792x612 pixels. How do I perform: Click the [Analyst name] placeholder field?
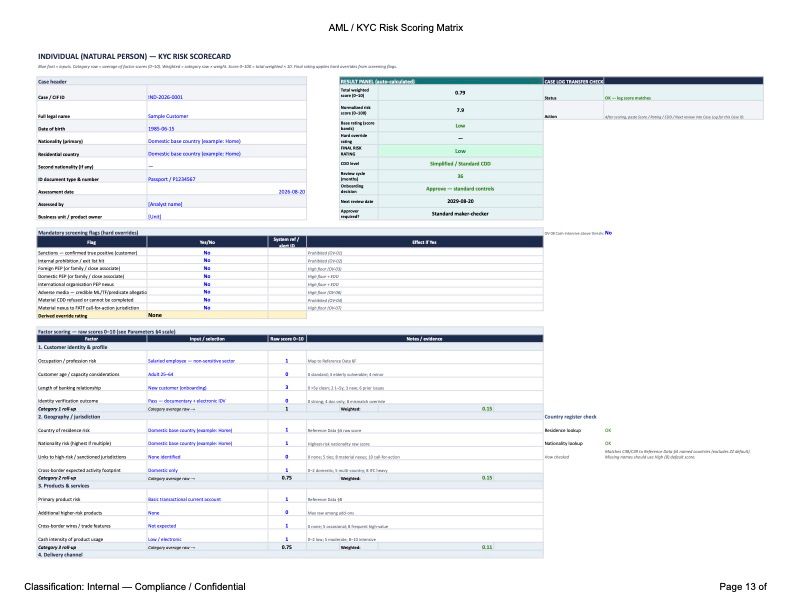click(165, 204)
